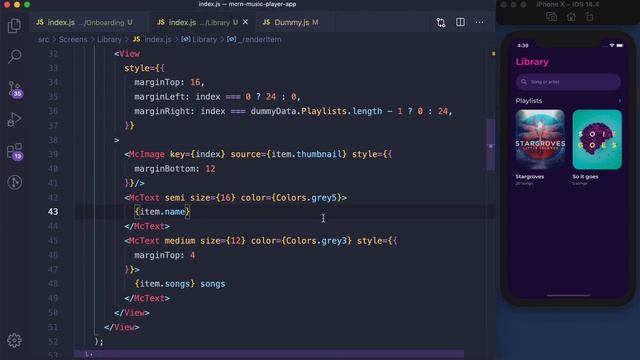This screenshot has height=360, width=640.
Task: Open the GitLens view in activity bar
Action: tap(15, 182)
